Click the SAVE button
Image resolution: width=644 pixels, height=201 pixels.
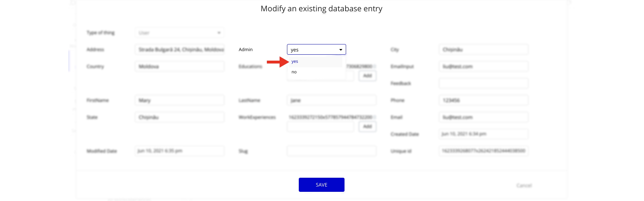(321, 185)
